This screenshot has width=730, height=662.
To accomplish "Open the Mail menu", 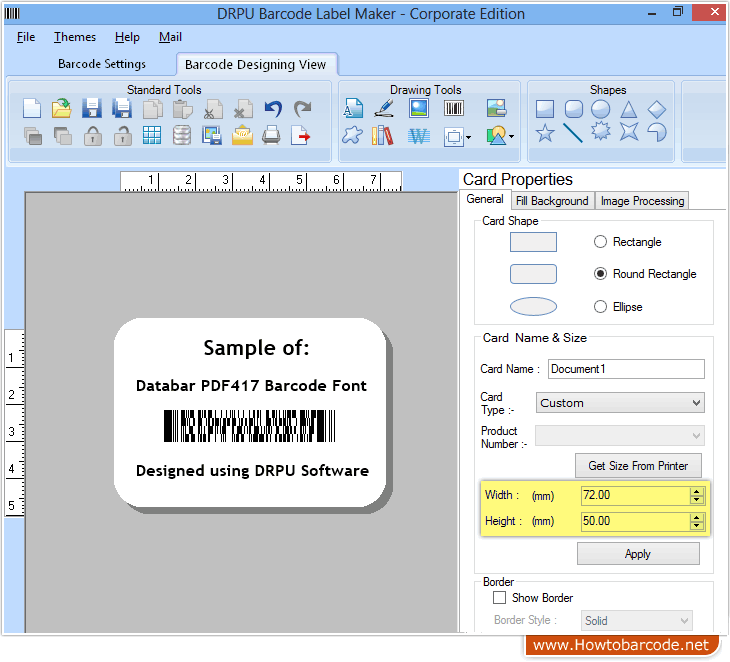I will 170,37.
